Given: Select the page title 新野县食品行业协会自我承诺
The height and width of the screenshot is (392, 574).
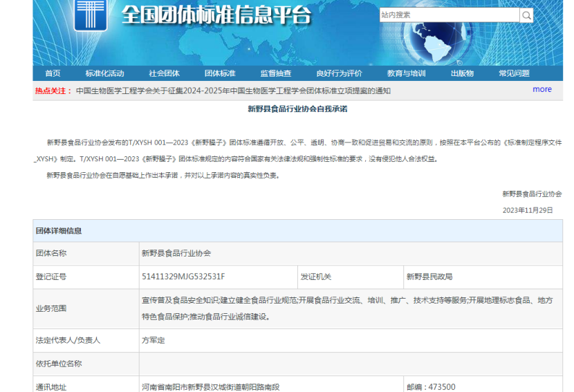Looking at the screenshot, I should [x=297, y=109].
